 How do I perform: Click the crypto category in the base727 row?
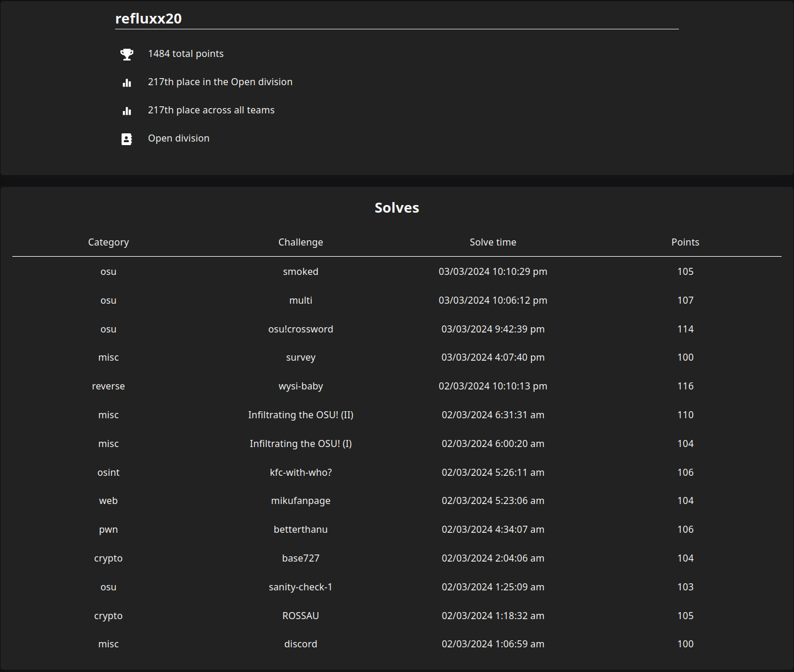pos(109,558)
